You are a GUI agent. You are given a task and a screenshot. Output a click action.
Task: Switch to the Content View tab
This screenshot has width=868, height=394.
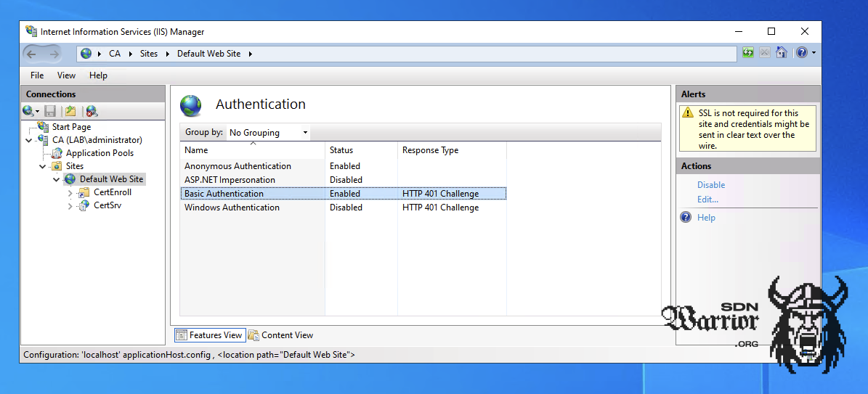tap(280, 335)
